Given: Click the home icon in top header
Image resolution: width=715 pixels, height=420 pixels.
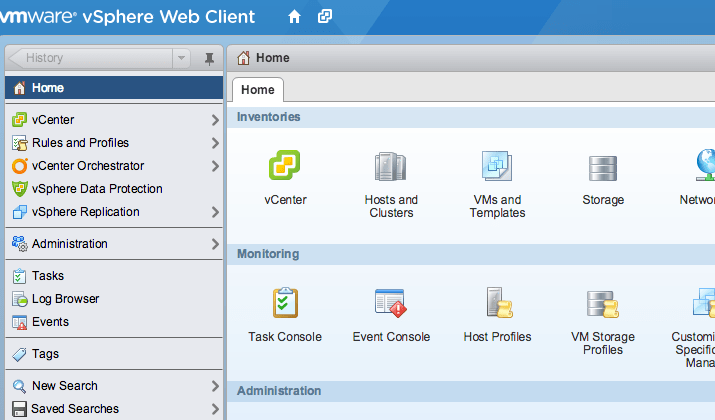Looking at the screenshot, I should point(294,17).
